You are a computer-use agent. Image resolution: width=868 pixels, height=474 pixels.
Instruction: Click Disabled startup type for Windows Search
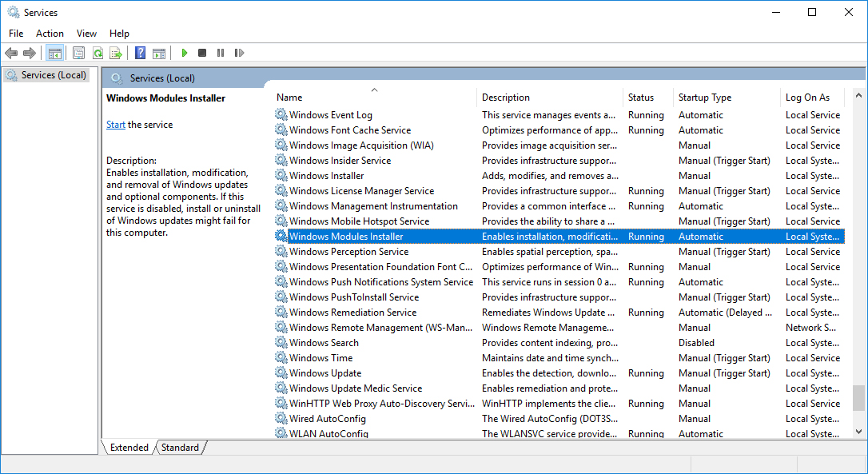tap(696, 343)
